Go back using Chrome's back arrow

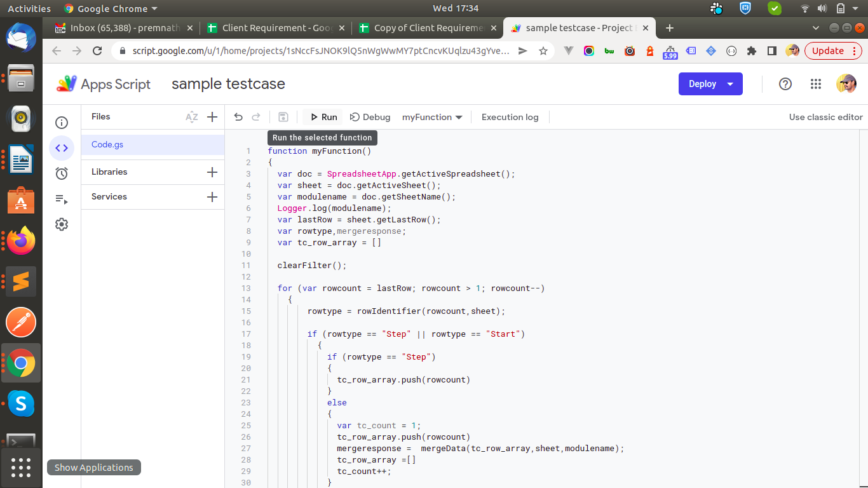57,51
